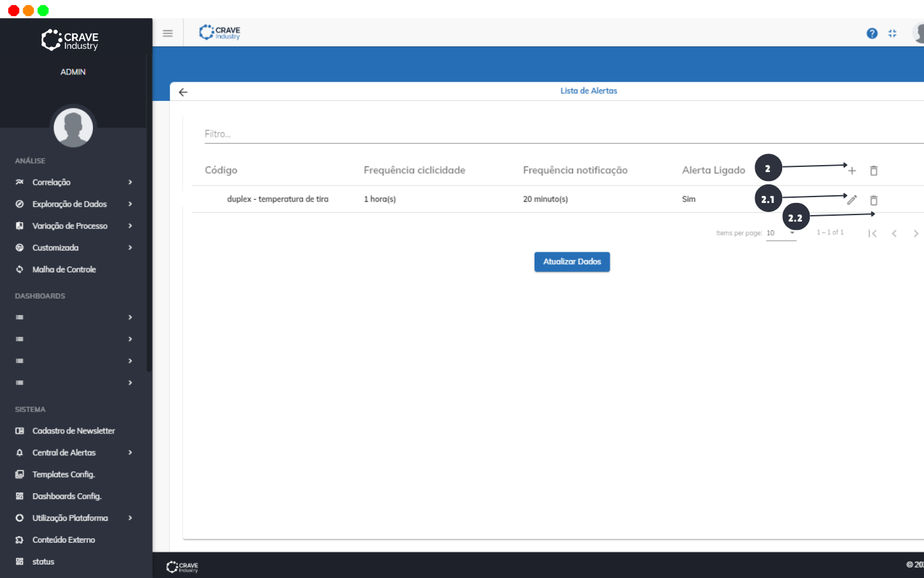
Task: Sort by Frequência ciclicidade column header
Action: point(415,170)
